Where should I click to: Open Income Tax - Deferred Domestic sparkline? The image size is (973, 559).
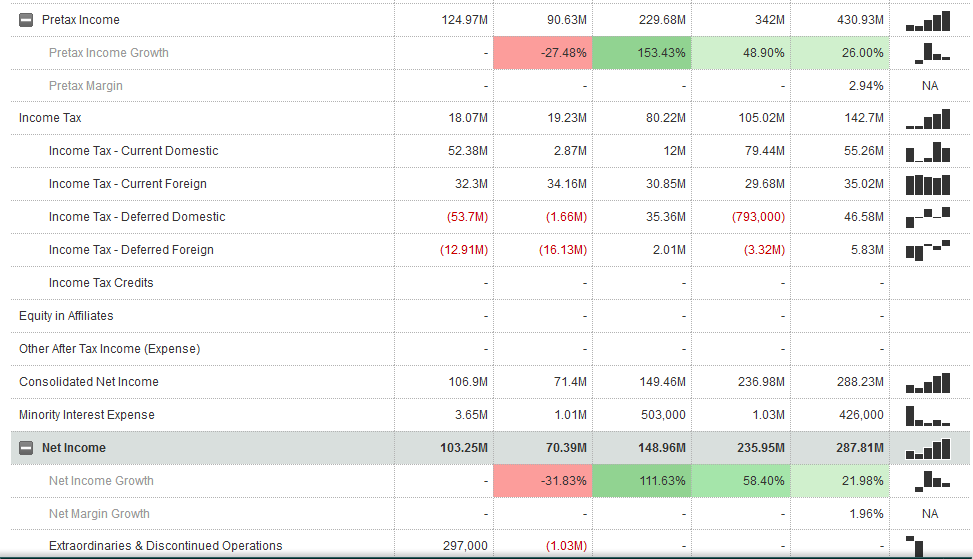pos(929,217)
